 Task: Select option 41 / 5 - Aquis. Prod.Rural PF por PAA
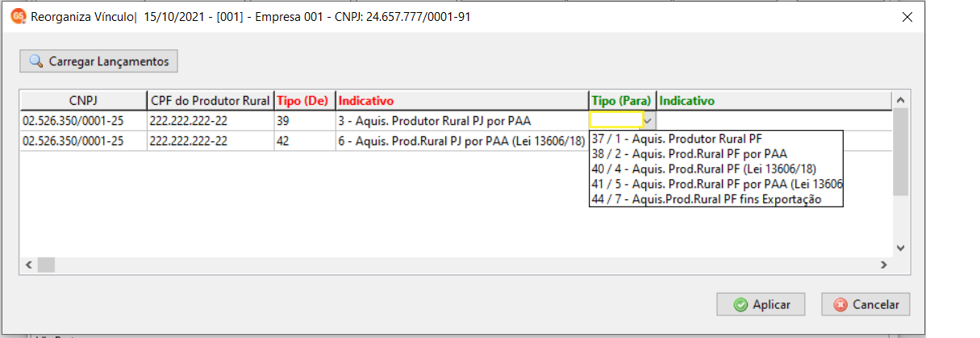(x=715, y=184)
